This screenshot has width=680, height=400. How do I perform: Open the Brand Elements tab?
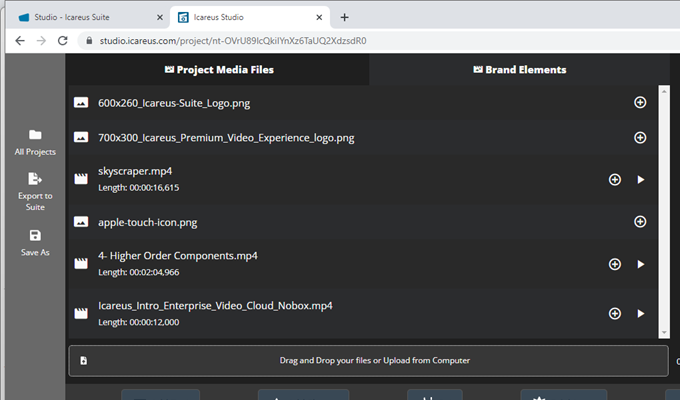pos(519,70)
